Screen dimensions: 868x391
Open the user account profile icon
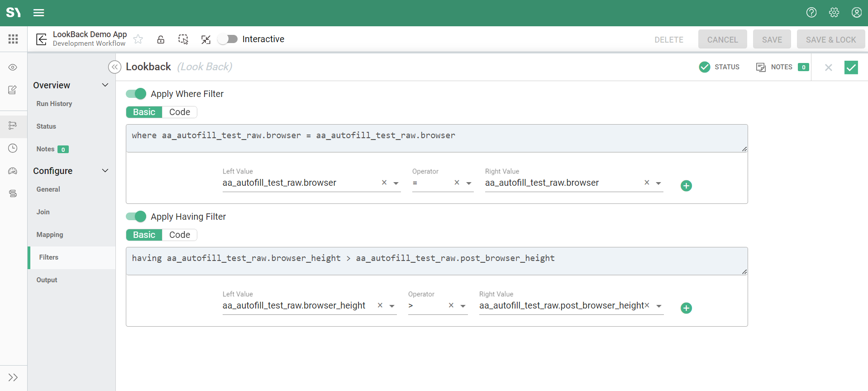[x=856, y=13]
